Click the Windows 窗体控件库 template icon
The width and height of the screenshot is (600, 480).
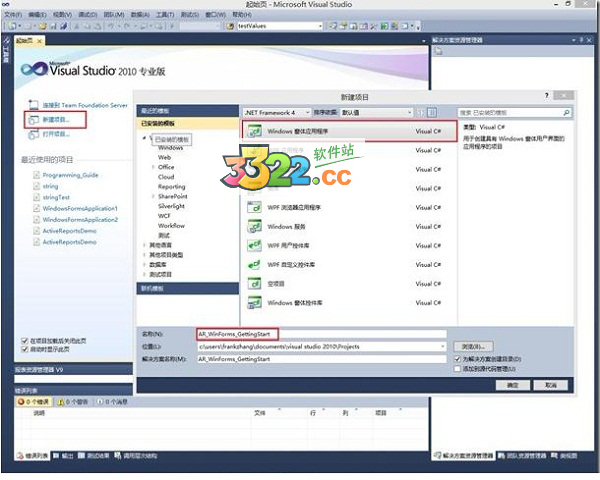[254, 302]
